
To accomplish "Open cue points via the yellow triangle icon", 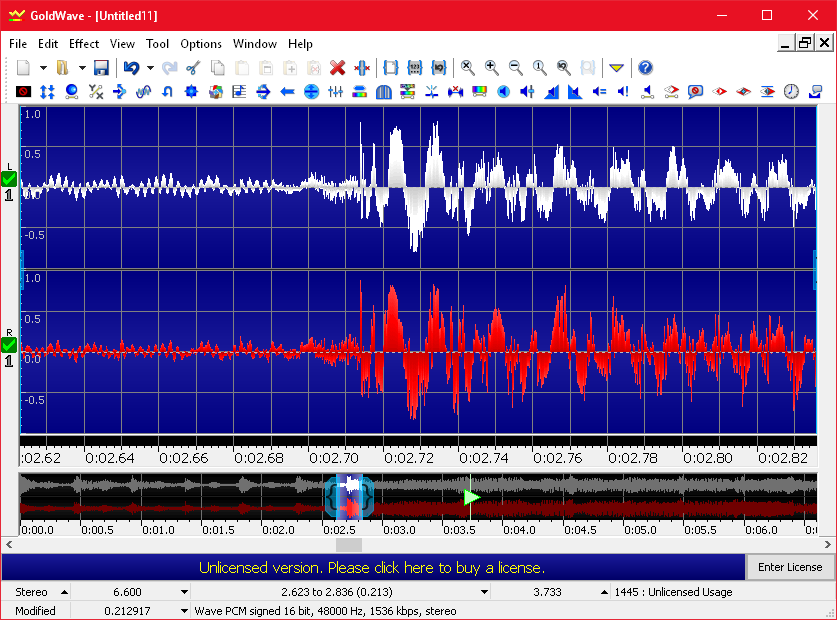I will coord(617,68).
